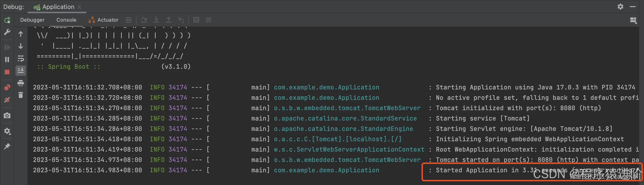
Task: Open the Debug tool window options gear
Action: click(x=620, y=7)
